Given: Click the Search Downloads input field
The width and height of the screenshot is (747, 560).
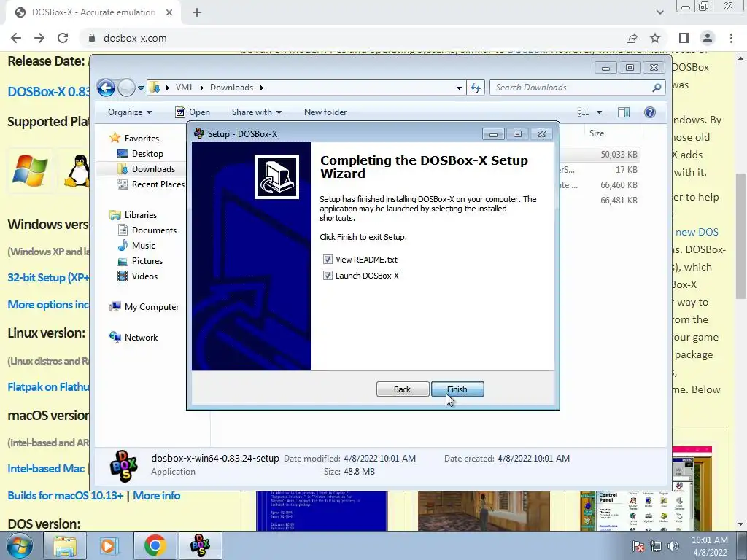Looking at the screenshot, I should tap(570, 87).
